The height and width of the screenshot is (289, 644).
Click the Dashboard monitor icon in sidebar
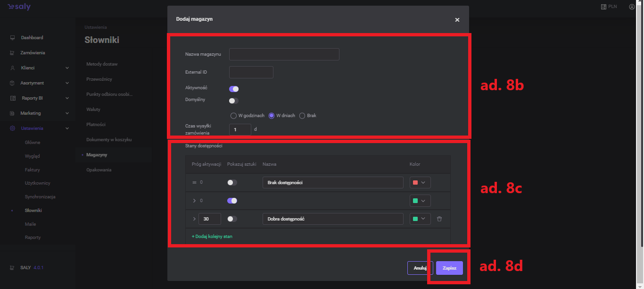coord(12,38)
